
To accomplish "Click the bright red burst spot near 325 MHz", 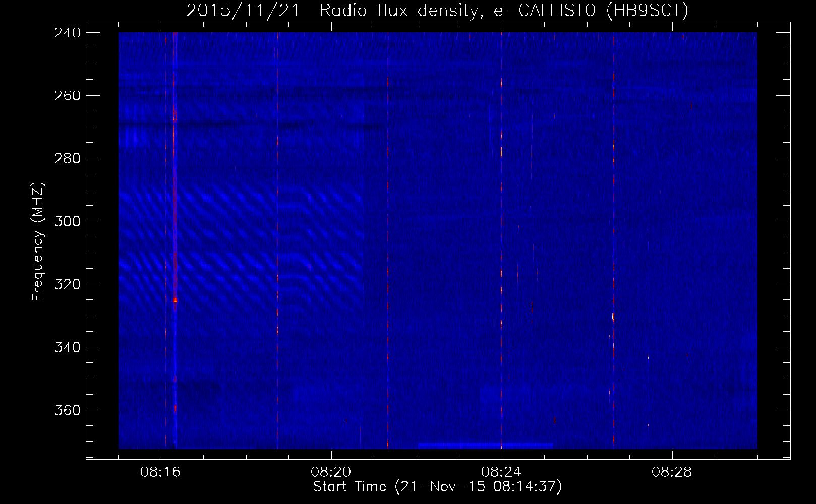I will (175, 300).
